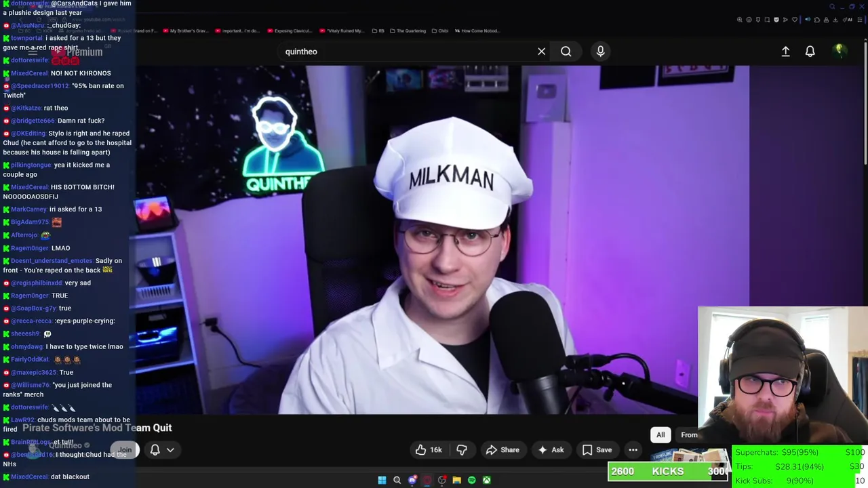Image resolution: width=868 pixels, height=488 pixels.
Task: Open the YouTube notifications bell in header
Action: 810,52
